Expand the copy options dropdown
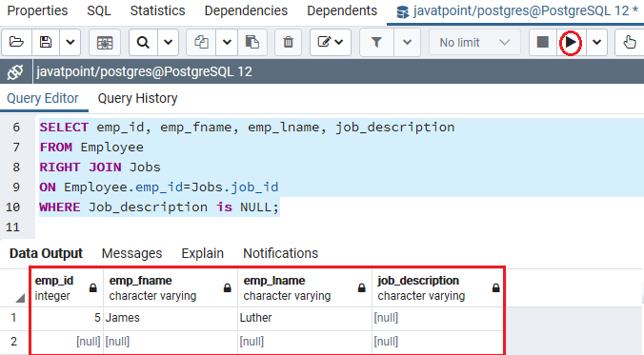 [227, 42]
